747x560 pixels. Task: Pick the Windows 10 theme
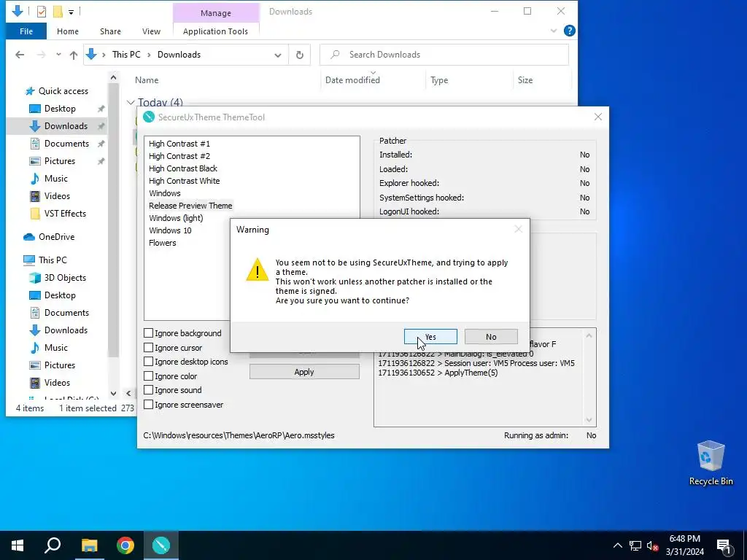click(x=170, y=230)
